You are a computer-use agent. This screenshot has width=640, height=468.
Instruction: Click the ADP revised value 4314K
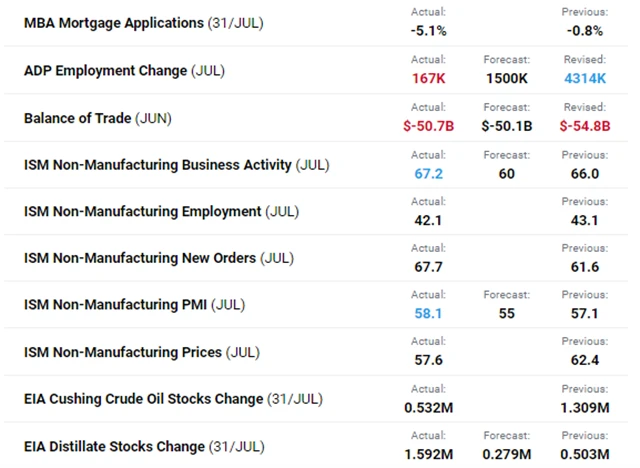584,78
